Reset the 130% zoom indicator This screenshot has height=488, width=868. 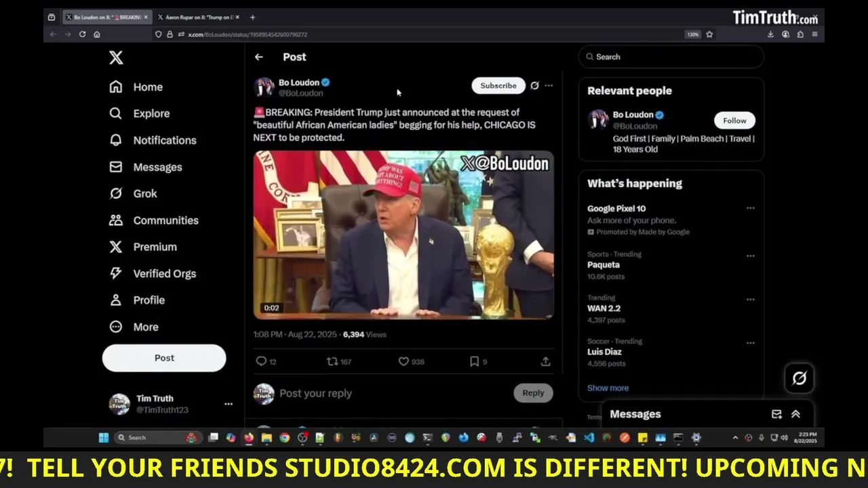click(692, 35)
